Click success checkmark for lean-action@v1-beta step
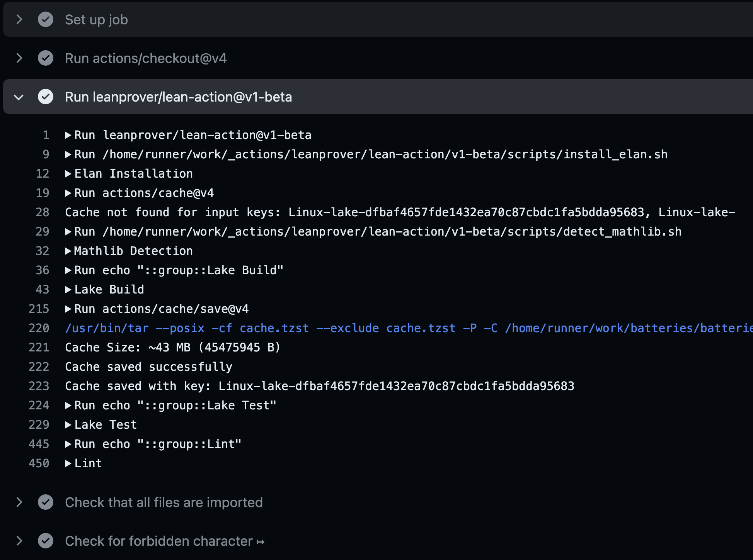The image size is (753, 560). click(46, 97)
